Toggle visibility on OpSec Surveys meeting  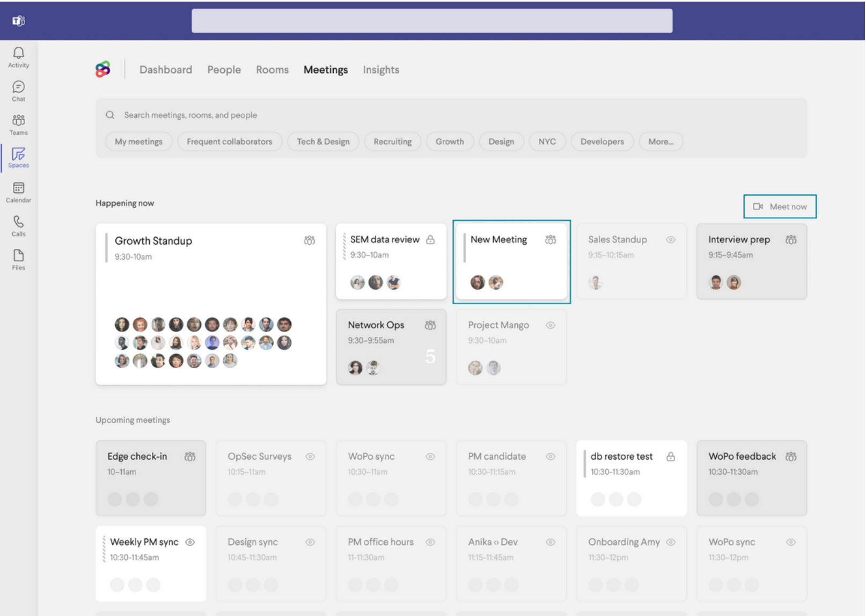pyautogui.click(x=310, y=456)
